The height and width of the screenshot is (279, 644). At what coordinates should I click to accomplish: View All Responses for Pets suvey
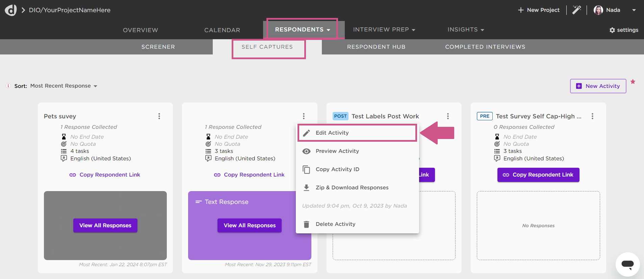tap(105, 226)
